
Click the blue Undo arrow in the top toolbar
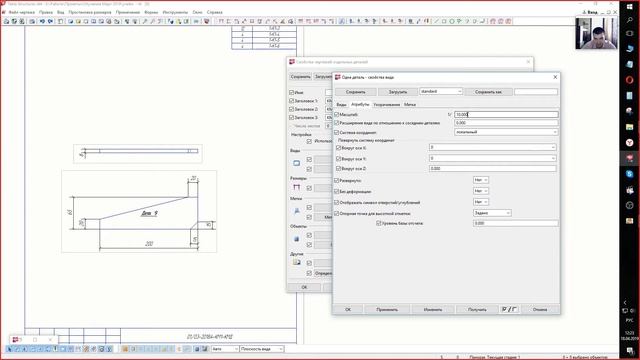42,21
